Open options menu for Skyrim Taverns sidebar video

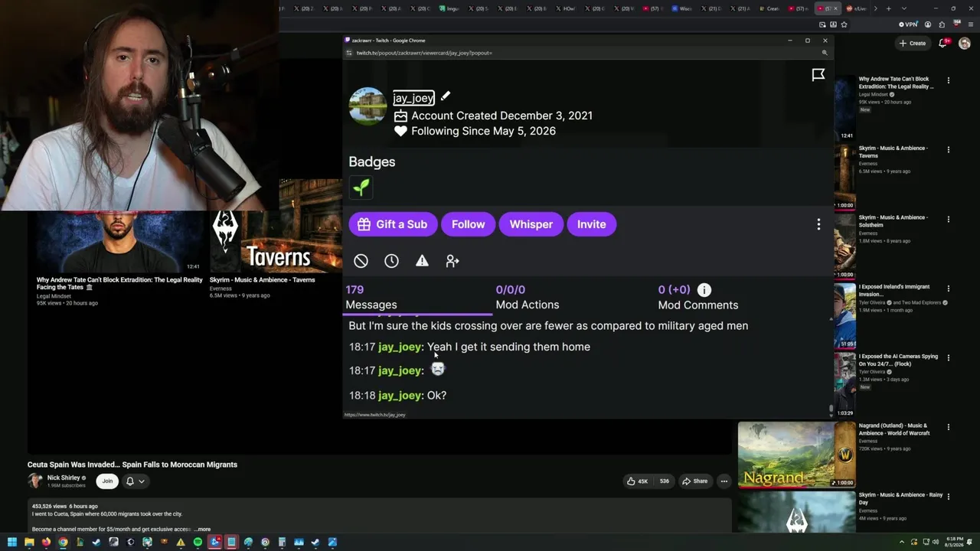click(949, 150)
